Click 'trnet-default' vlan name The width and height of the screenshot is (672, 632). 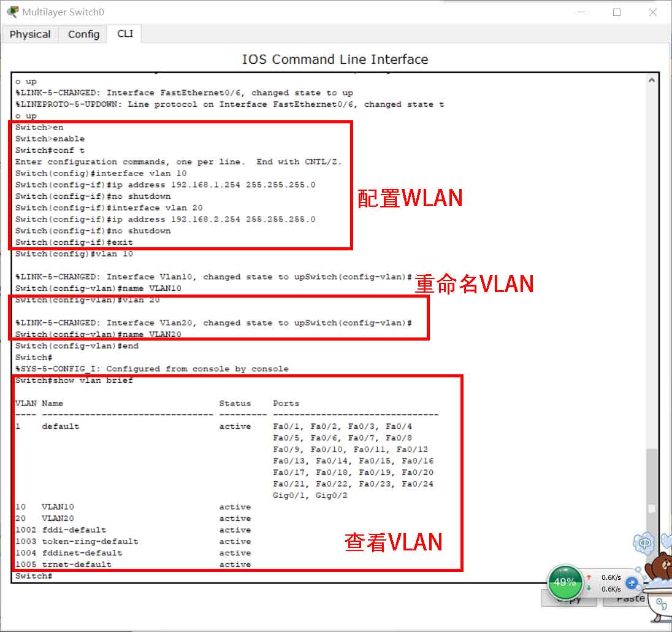(77, 565)
